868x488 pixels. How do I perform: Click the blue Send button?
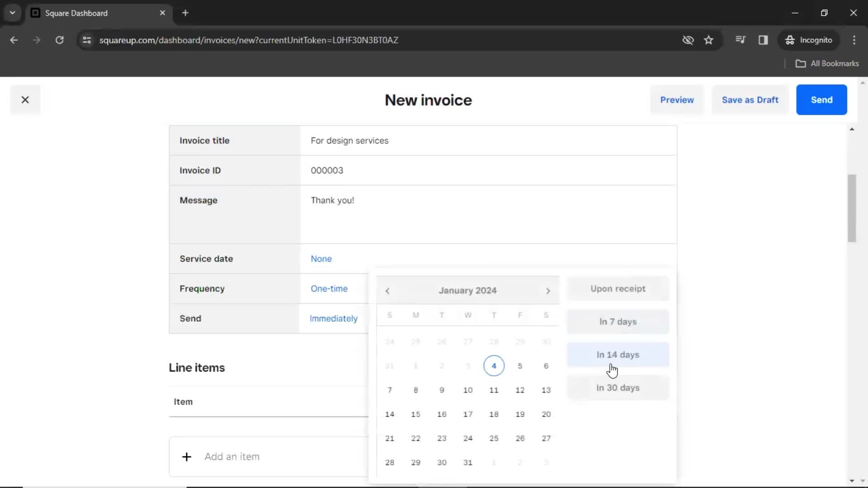821,99
